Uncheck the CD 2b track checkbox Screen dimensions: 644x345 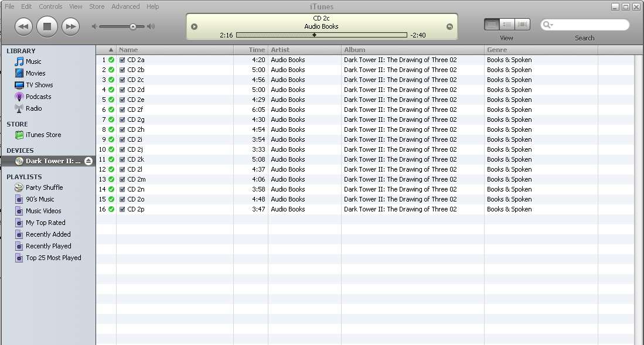click(122, 70)
